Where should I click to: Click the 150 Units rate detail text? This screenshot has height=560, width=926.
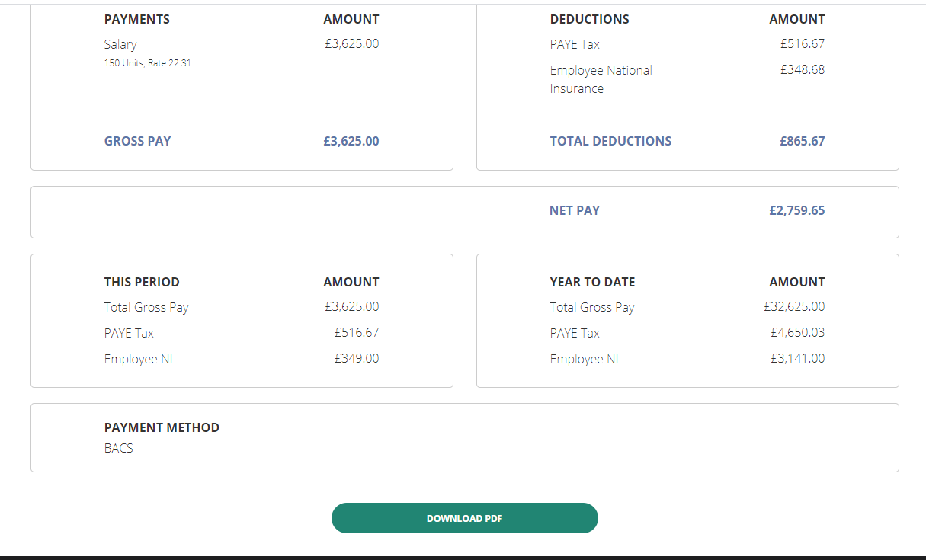point(148,63)
